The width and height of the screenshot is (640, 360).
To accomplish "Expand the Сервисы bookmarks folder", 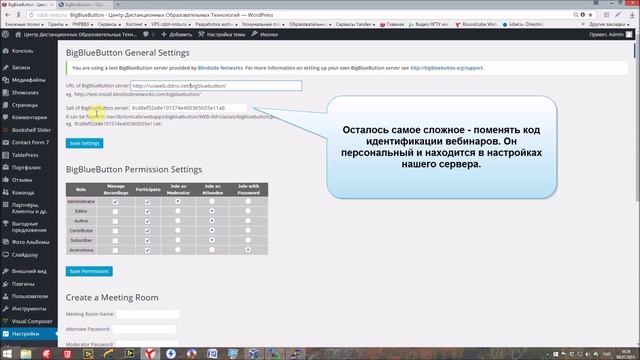I will (109, 24).
